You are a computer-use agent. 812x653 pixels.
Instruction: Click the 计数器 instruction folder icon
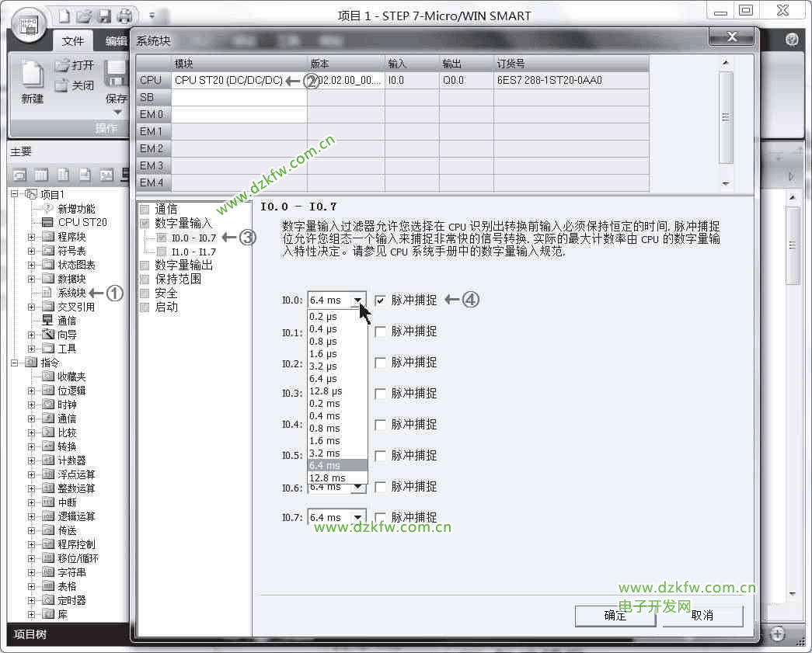pos(48,460)
